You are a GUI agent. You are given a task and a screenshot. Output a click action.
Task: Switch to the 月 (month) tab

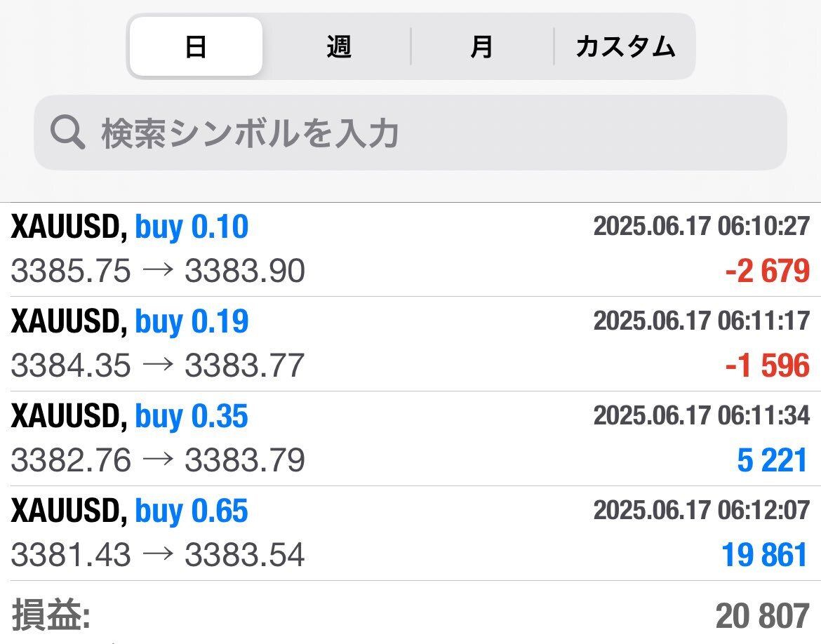481,47
